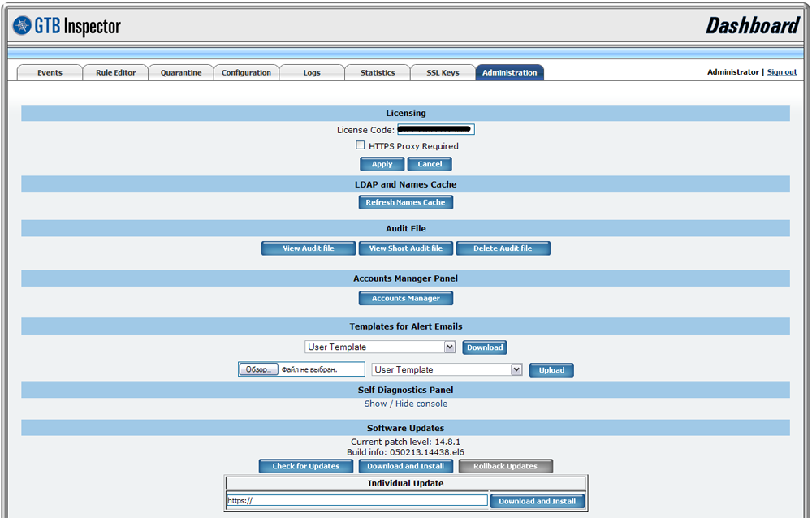Click the LDAP and Names Cache header
Image resolution: width=812 pixels, height=518 pixels.
(x=405, y=184)
